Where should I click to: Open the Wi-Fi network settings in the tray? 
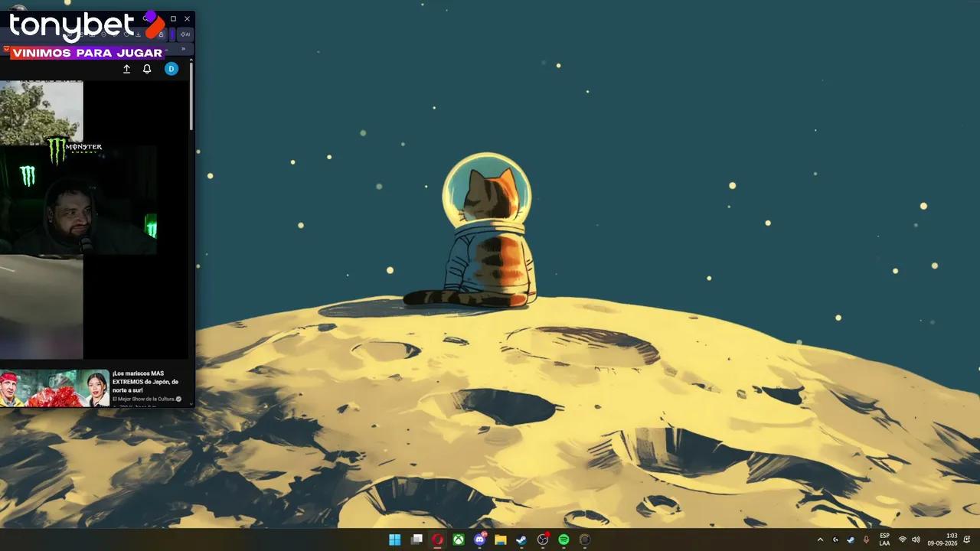pyautogui.click(x=903, y=540)
